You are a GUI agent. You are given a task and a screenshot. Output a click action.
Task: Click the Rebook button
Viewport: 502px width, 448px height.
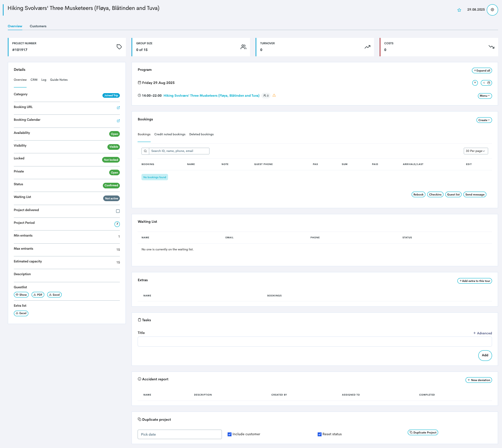tap(418, 194)
